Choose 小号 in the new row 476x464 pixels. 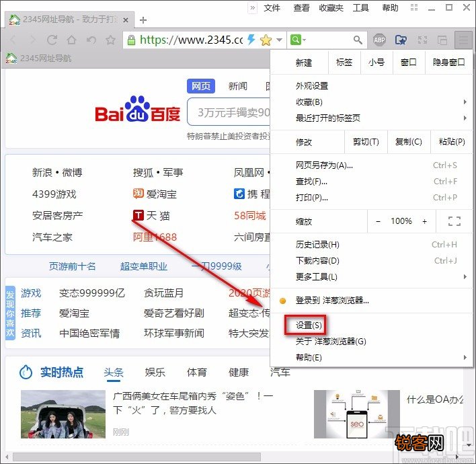[x=376, y=63]
